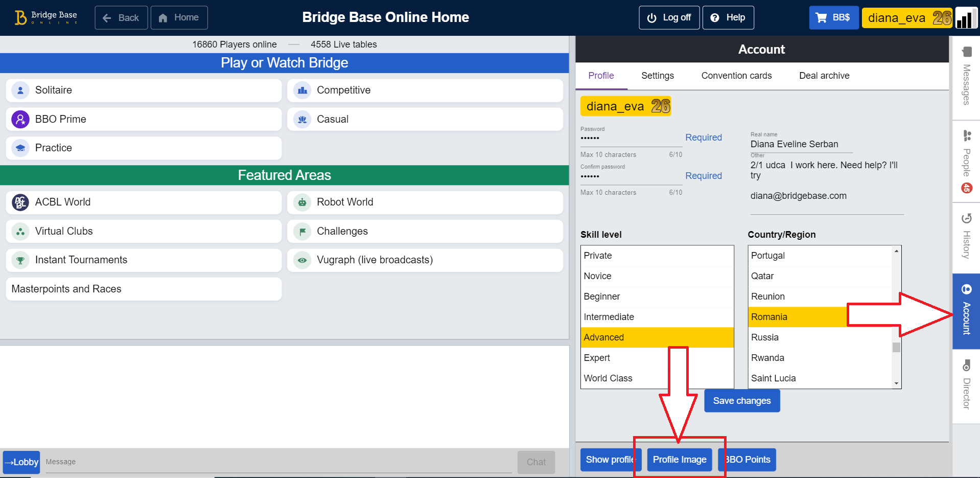Click the Real name field
The width and height of the screenshot is (980, 478).
coord(801,145)
